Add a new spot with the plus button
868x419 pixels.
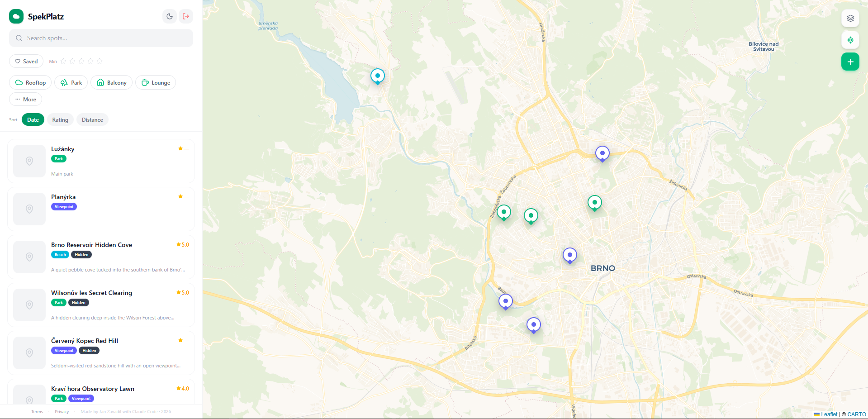(850, 62)
